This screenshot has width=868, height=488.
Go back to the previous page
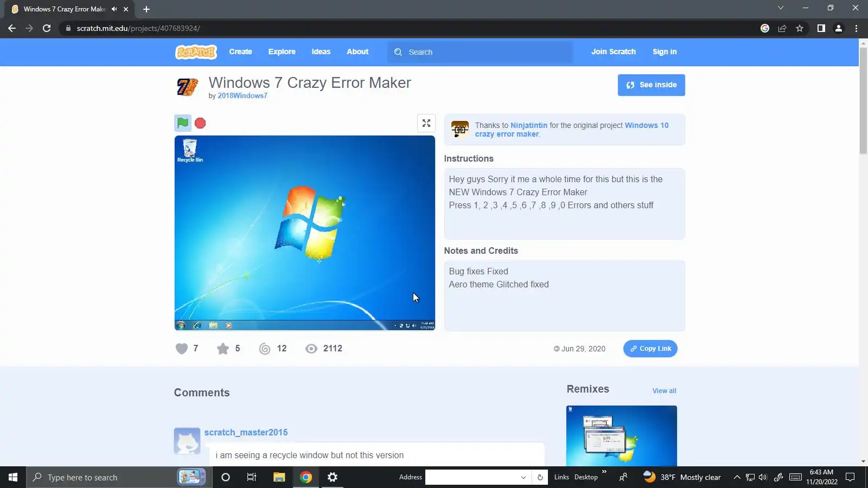[x=12, y=28]
